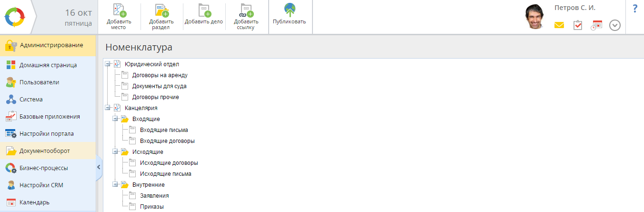Image resolution: width=644 pixels, height=212 pixels.
Task: Click the case icon beside Приказы
Action: pos(132,206)
